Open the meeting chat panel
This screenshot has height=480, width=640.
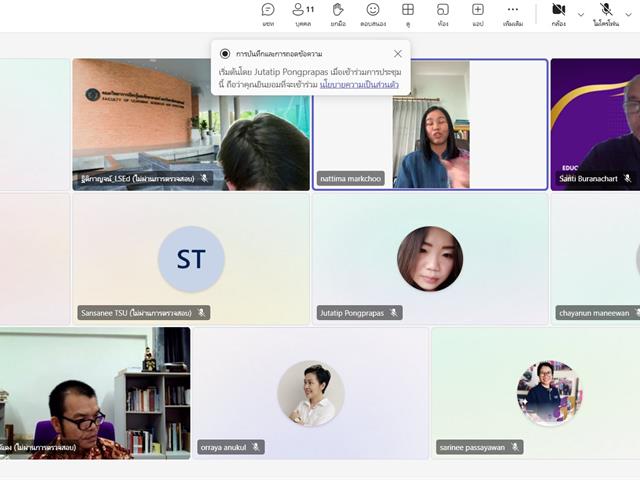pyautogui.click(x=268, y=14)
